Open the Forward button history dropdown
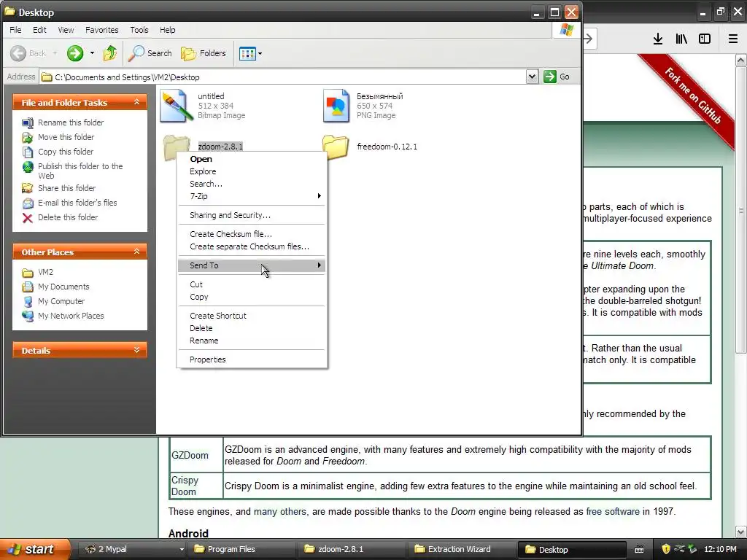 (92, 53)
